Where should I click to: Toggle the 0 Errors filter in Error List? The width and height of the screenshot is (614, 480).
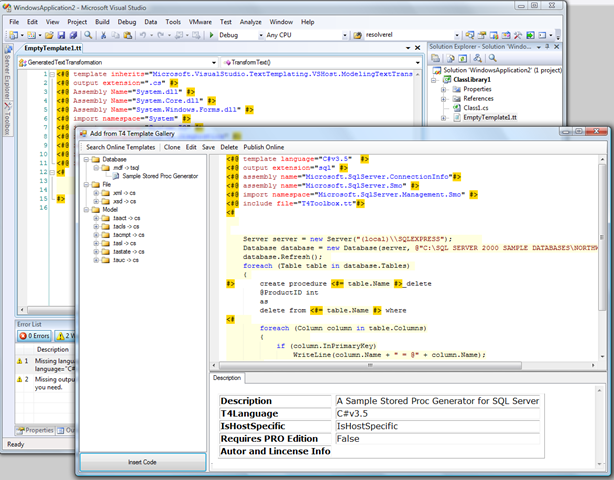tap(34, 336)
